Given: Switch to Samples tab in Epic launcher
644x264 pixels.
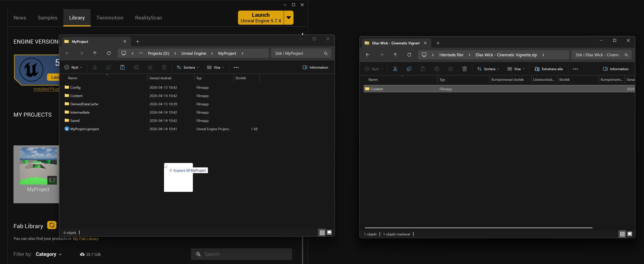Looking at the screenshot, I should 47,18.
